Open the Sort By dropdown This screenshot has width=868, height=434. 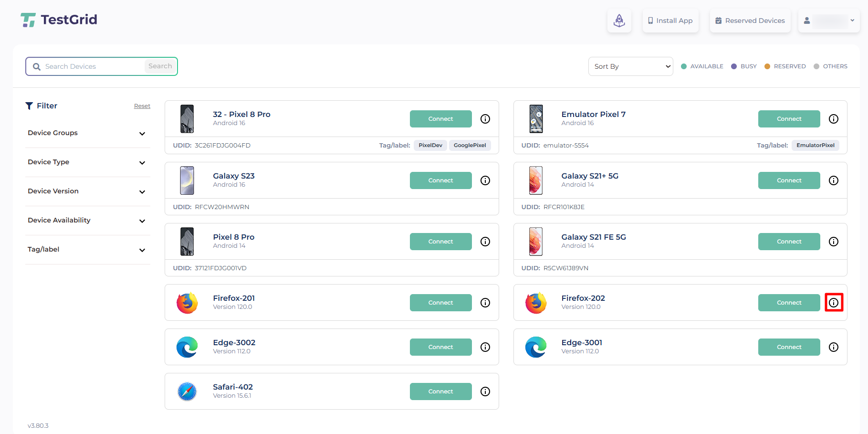(x=630, y=66)
